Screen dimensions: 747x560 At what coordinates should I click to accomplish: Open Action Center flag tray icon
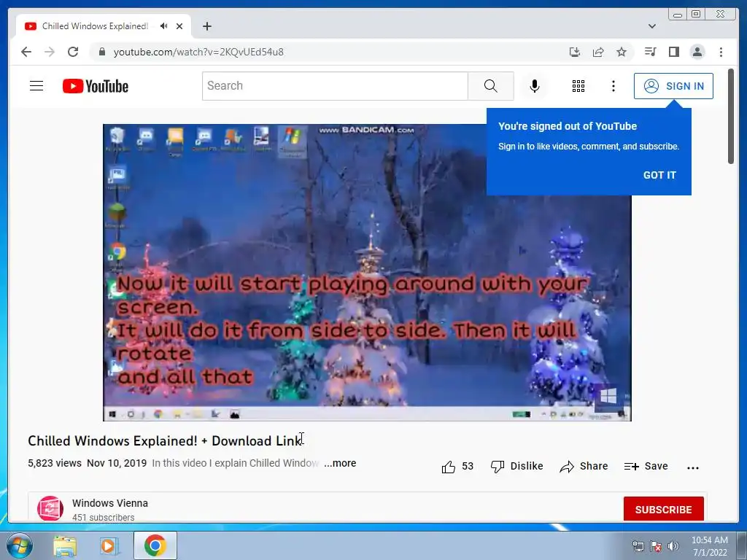pyautogui.click(x=656, y=546)
